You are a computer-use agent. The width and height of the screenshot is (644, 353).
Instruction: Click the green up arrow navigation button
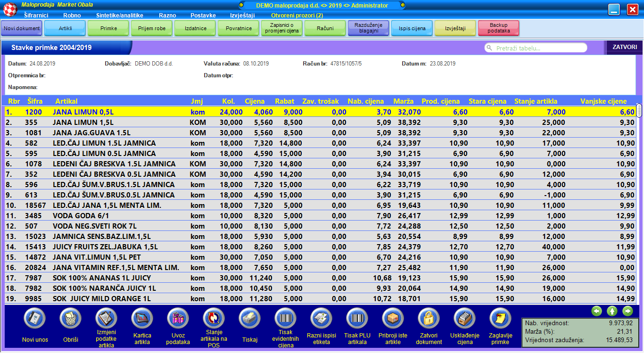tap(612, 311)
